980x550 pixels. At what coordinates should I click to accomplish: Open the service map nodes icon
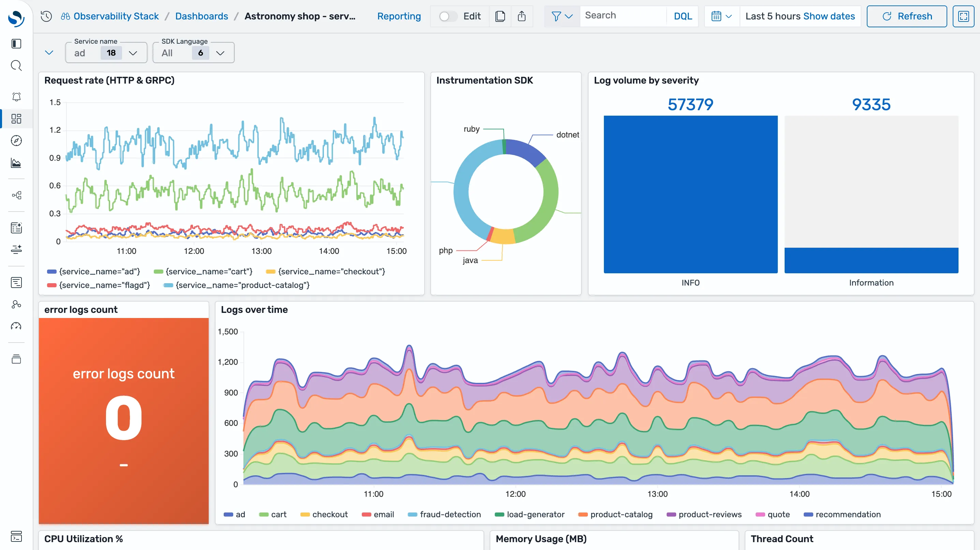[16, 195]
